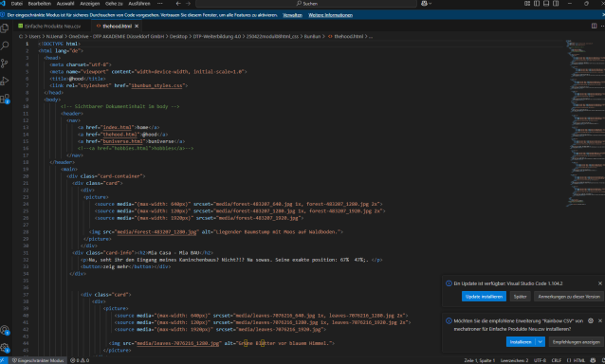605x364 pixels.
Task: Open the Auswahl menu
Action: pos(65,4)
